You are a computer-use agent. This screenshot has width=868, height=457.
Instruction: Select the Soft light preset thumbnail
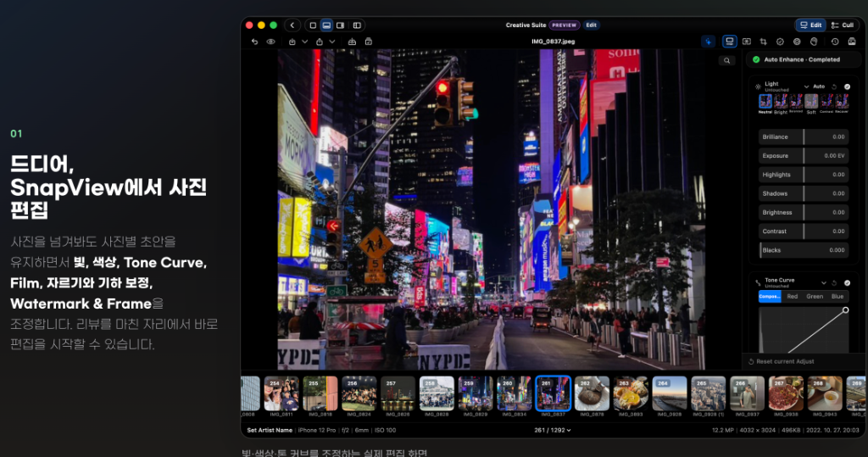pos(811,103)
